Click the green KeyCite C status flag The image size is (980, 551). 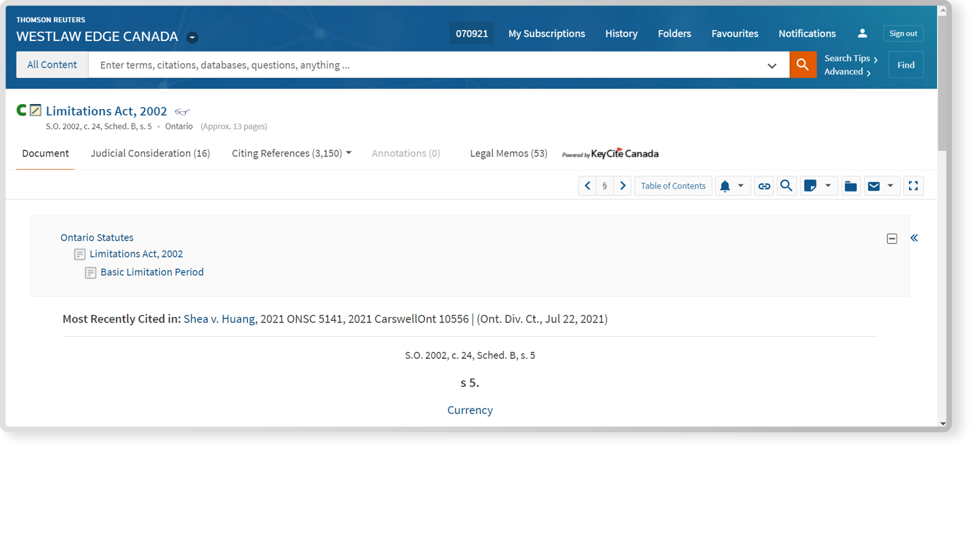(21, 110)
